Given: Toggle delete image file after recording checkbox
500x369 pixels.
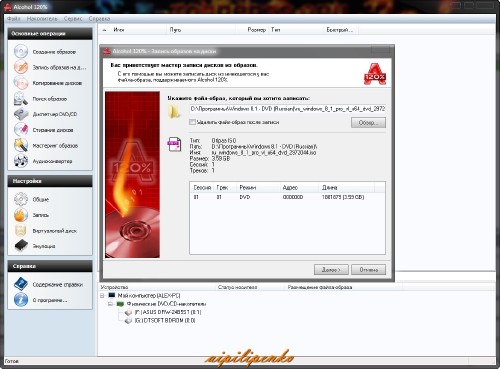Looking at the screenshot, I should 192,122.
